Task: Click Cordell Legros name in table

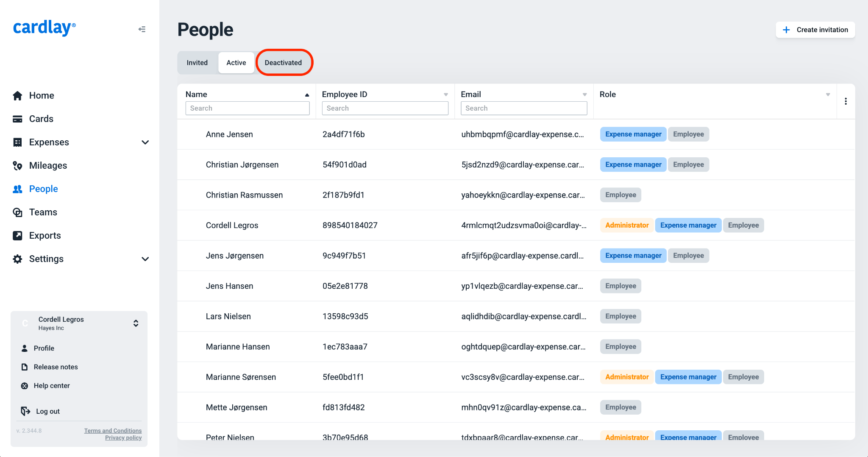Action: (x=232, y=226)
